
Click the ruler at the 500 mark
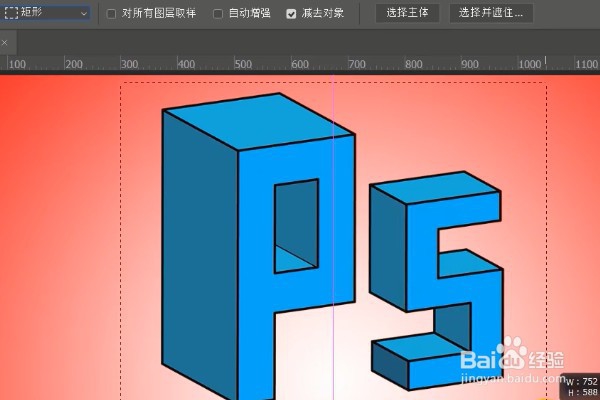(x=243, y=64)
